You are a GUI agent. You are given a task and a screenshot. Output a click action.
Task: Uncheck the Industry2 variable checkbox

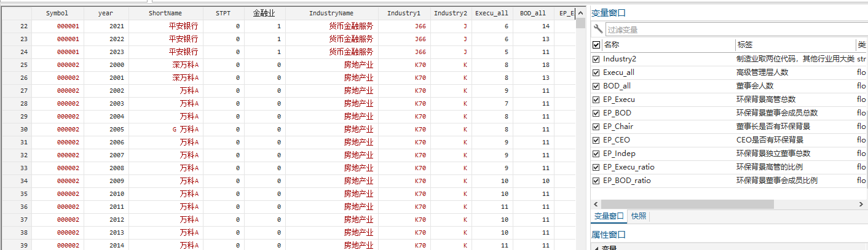pos(596,59)
